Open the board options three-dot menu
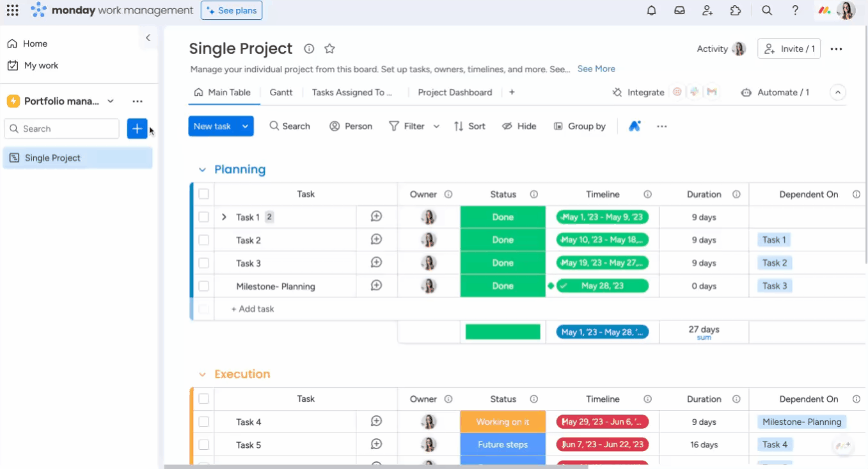This screenshot has width=868, height=469. [x=836, y=49]
